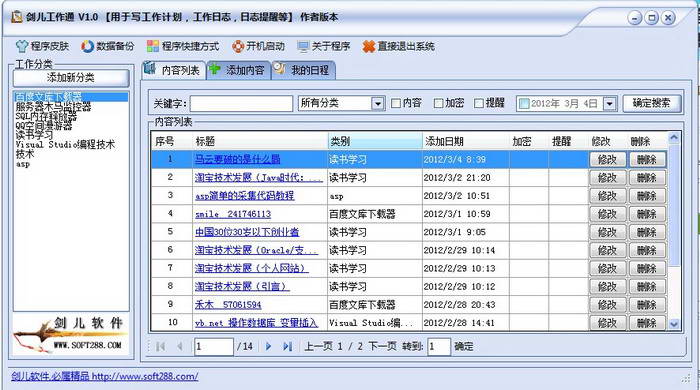Image resolution: width=700 pixels, height=390 pixels.
Task: Click 上一页 previous page link
Action: [x=318, y=346]
